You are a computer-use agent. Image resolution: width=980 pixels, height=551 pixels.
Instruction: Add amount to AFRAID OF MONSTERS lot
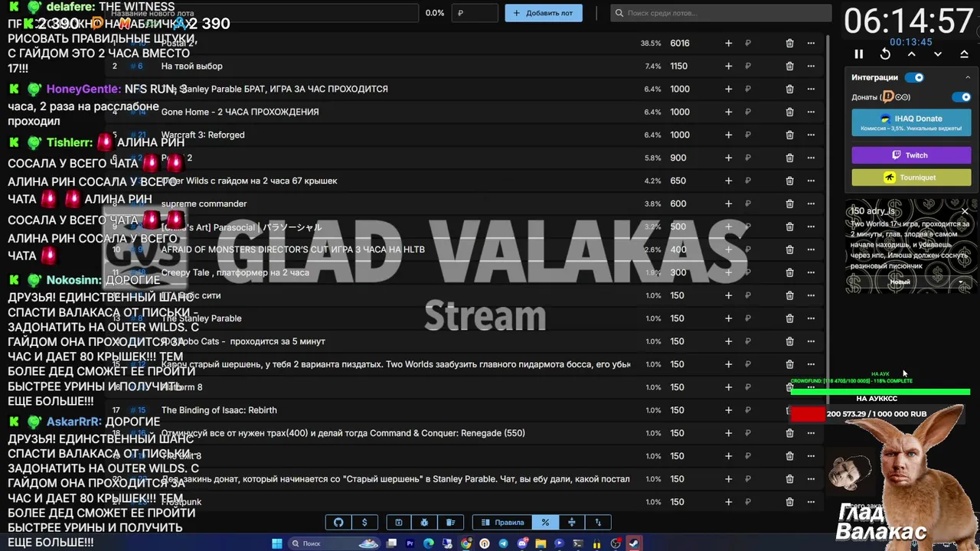tap(728, 250)
